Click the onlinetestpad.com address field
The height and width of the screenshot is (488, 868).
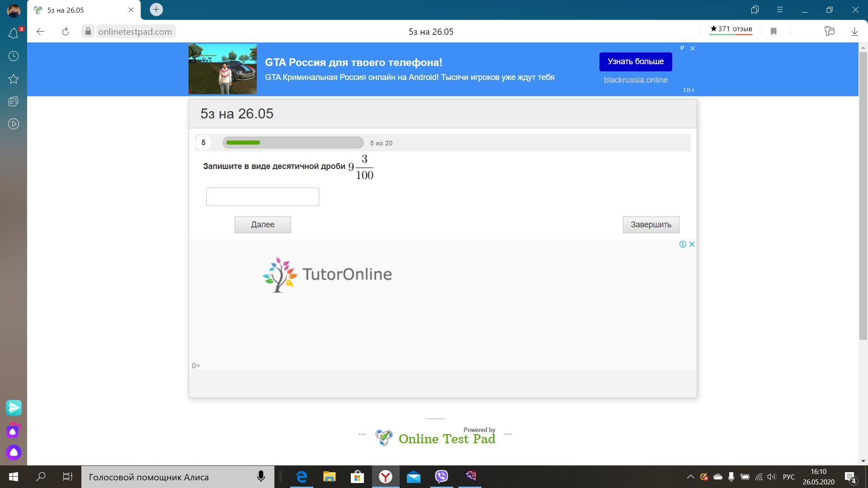135,32
